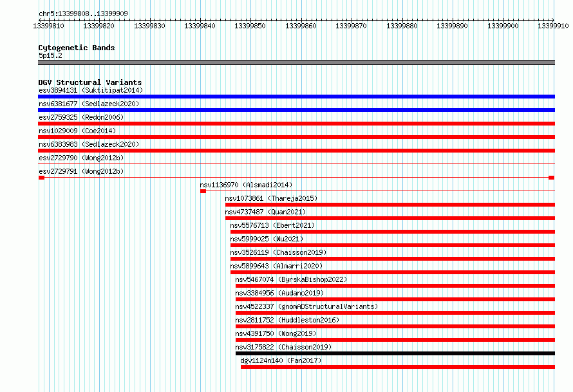Click the left red end block of esv2729791

pos(41,178)
